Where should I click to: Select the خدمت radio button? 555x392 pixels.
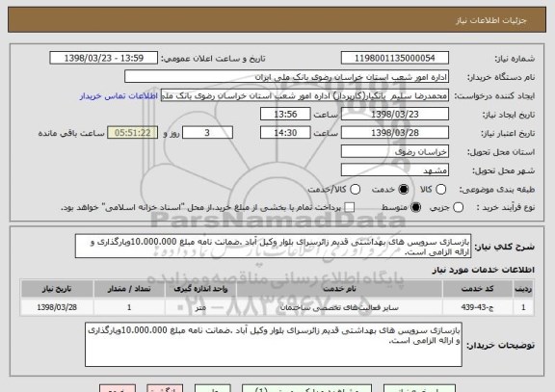[404, 190]
